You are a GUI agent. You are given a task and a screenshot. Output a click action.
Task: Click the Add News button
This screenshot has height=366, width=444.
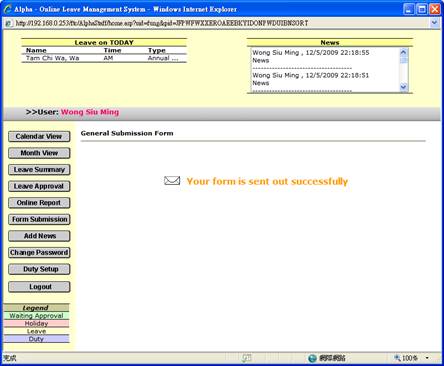point(39,236)
